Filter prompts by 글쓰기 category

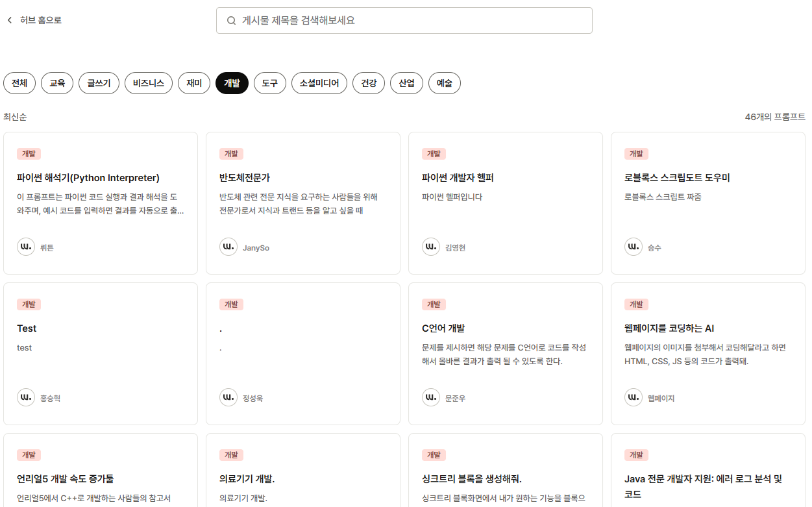pos(99,83)
